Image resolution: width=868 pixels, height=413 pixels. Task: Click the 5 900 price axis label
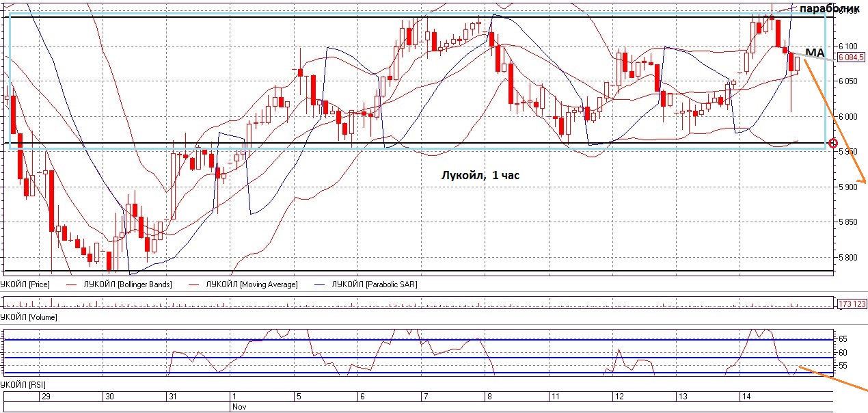[x=847, y=187]
